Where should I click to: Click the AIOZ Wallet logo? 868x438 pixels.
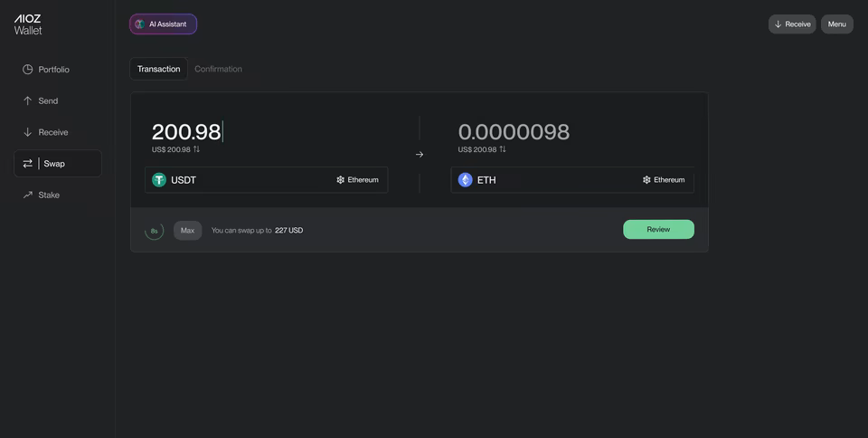28,25
